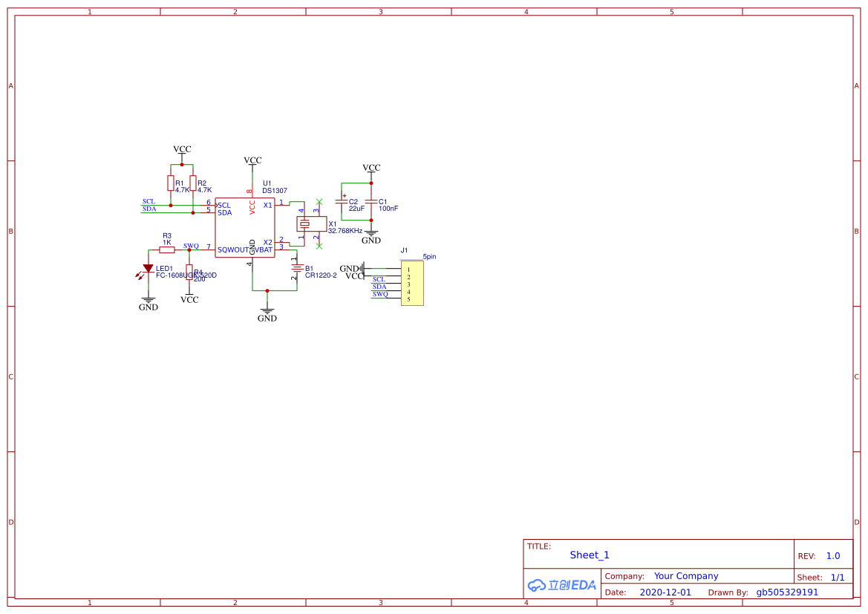Select the R3 1K resistor symbol
The image size is (868, 614).
(167, 249)
